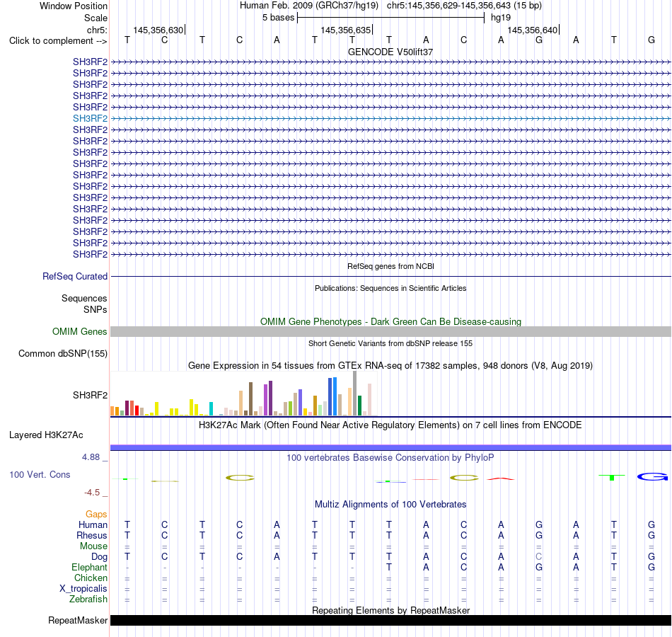Click the Chicken alignment row label

click(x=91, y=578)
